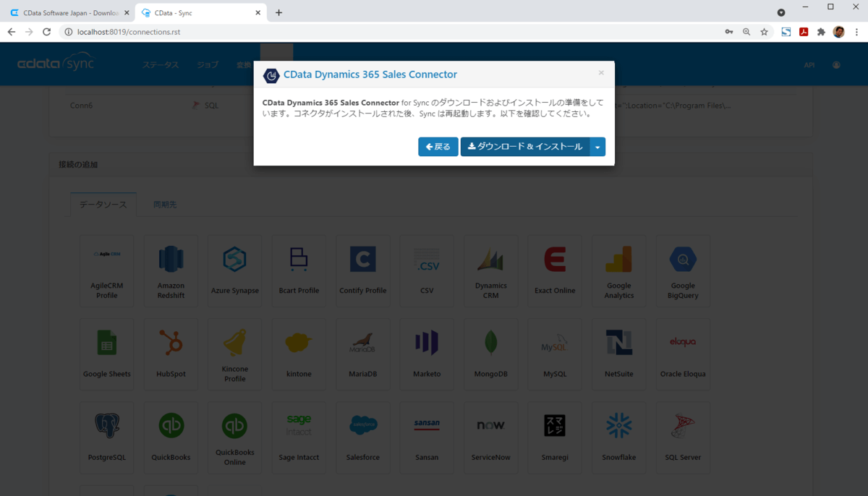Pick the Azure Synapse connector
This screenshot has height=496, width=868.
235,271
